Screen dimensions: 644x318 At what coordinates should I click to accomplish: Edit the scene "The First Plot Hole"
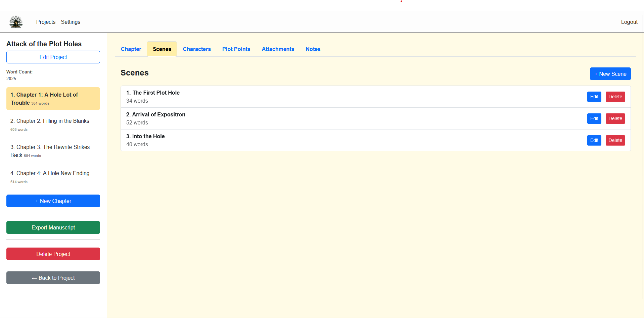594,97
